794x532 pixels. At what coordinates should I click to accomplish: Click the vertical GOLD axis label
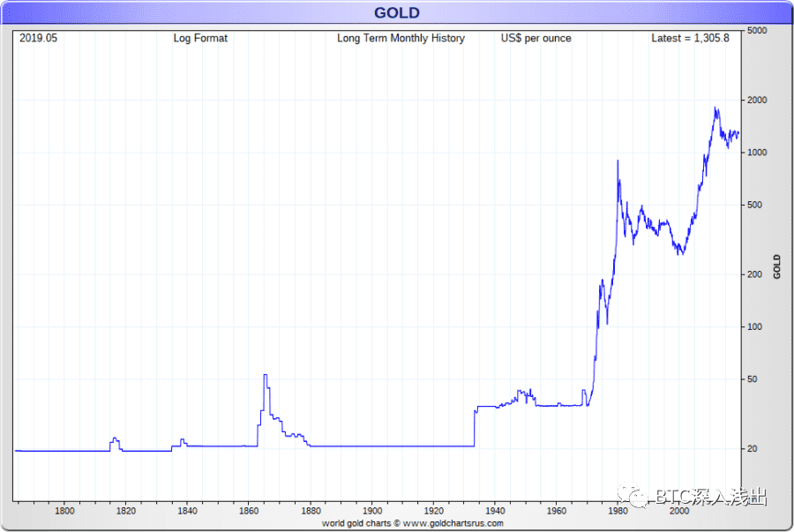(x=776, y=266)
